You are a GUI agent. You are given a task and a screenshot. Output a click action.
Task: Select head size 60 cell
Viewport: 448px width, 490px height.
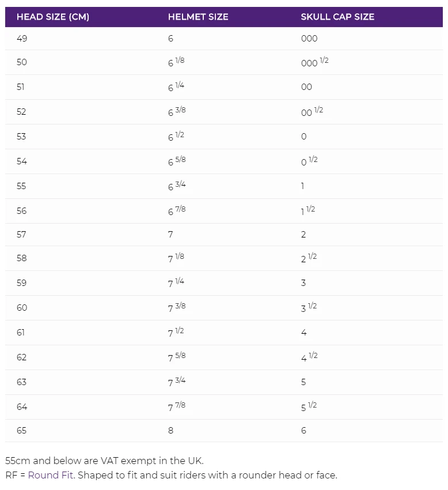click(22, 308)
